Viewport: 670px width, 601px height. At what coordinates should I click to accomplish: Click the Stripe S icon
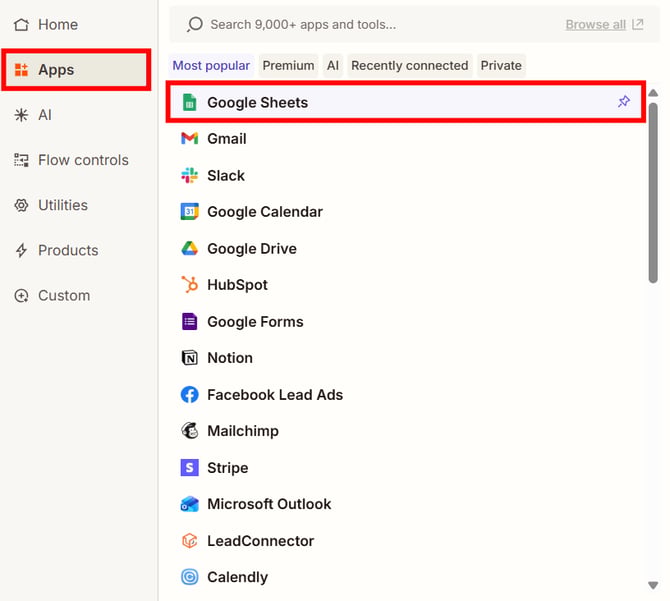tap(190, 468)
